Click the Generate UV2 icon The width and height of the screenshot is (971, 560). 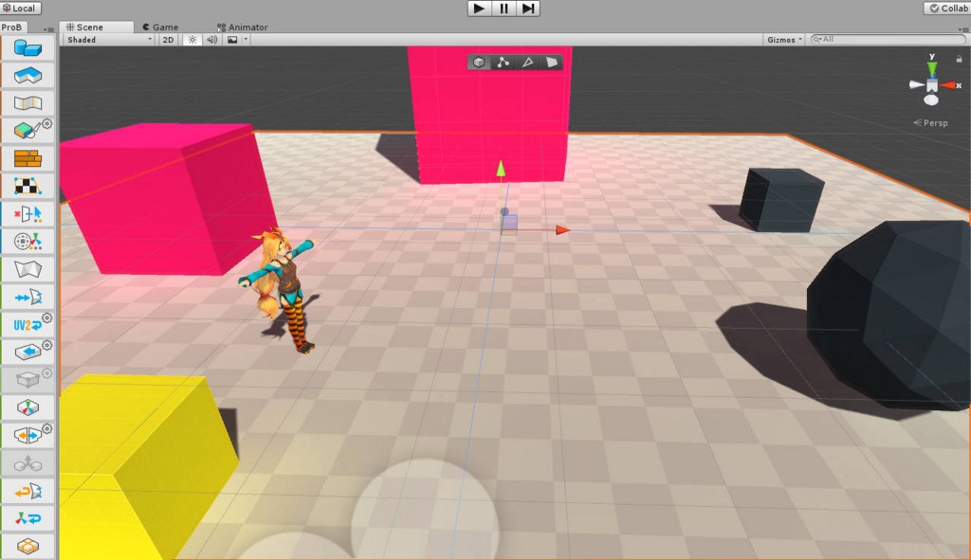(26, 325)
